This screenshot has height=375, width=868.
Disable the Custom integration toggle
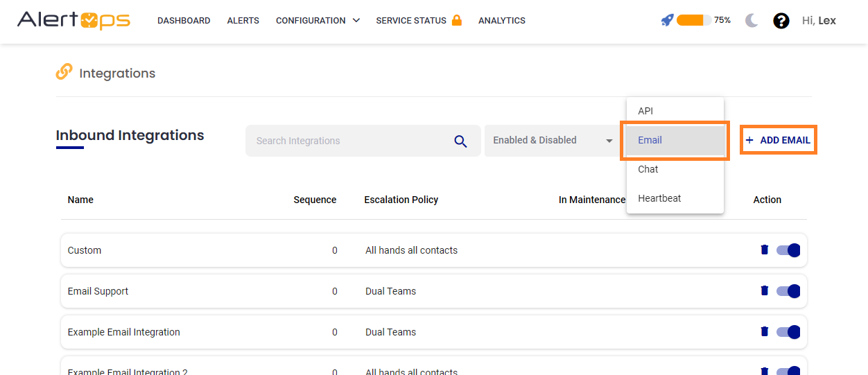[788, 250]
